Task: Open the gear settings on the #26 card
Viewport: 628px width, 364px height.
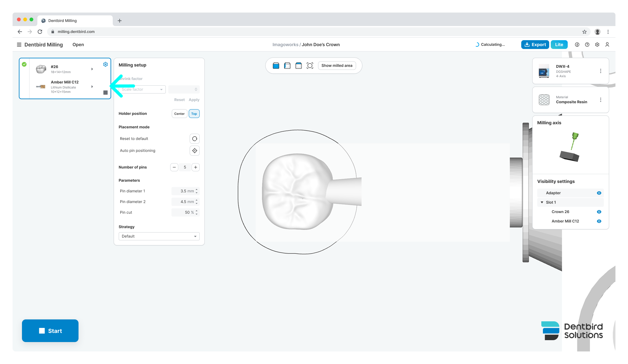Action: click(106, 64)
